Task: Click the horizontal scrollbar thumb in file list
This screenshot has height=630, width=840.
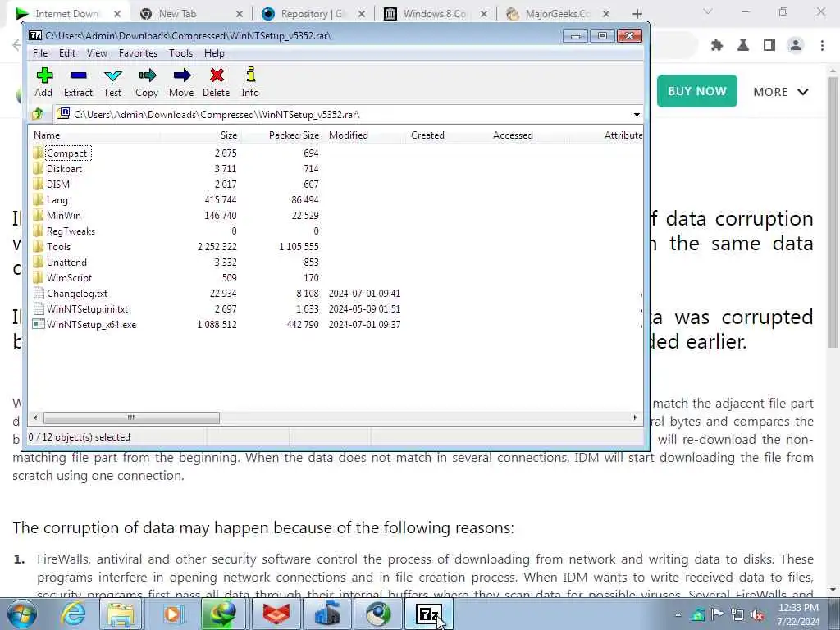Action: click(131, 418)
